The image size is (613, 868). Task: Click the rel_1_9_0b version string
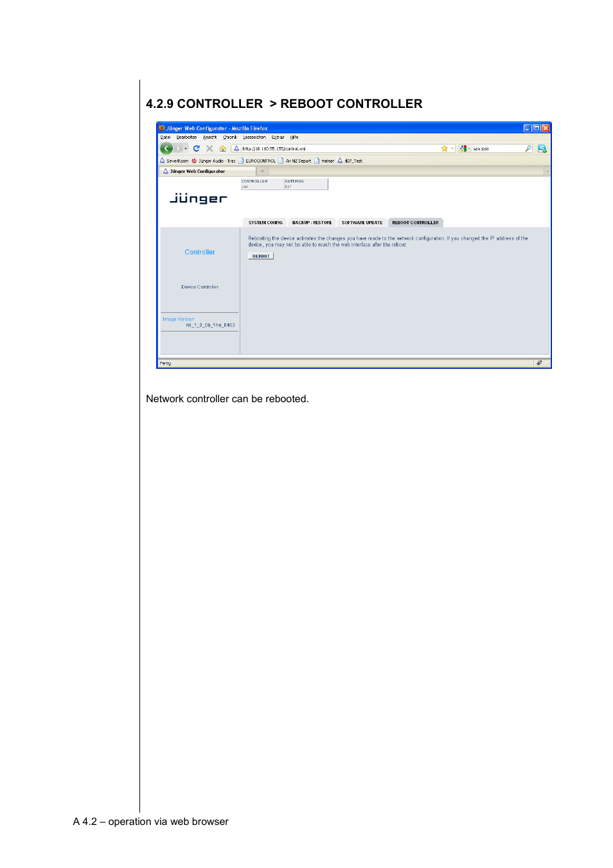pos(210,325)
